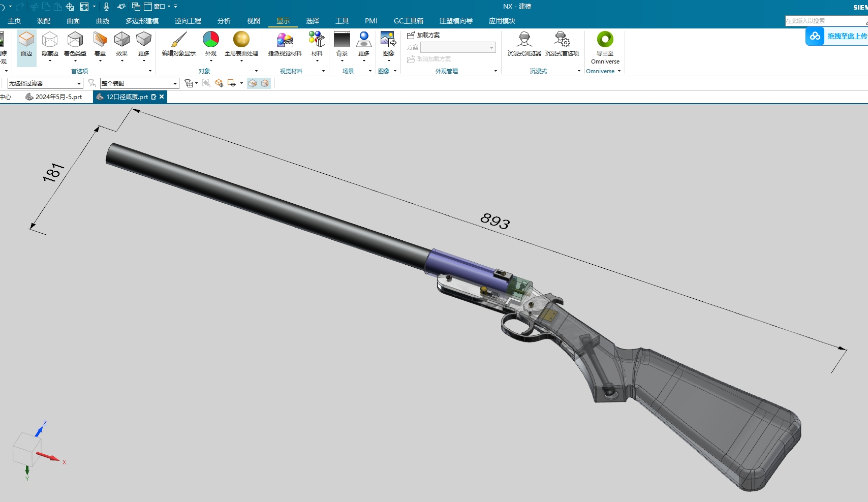Toggle the second highlighted wireframe cube icon
This screenshot has height=502, width=868.
[x=265, y=83]
